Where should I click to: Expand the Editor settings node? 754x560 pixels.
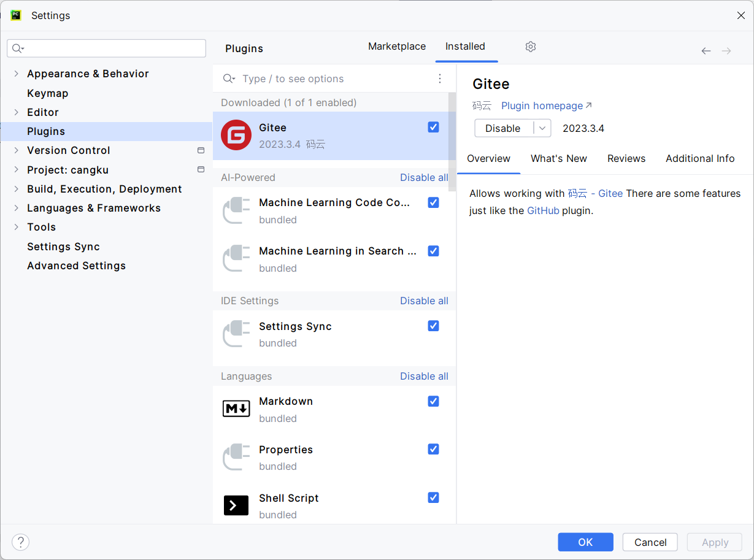click(17, 112)
